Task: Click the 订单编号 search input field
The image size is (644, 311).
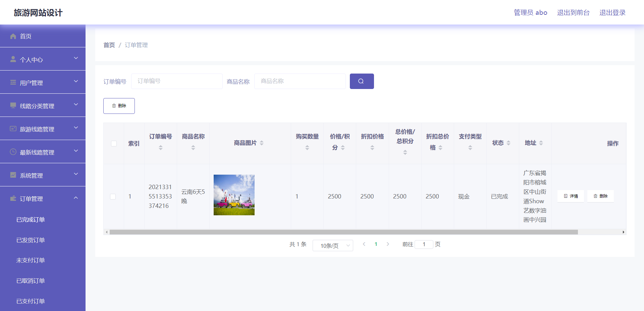Action: [177, 81]
